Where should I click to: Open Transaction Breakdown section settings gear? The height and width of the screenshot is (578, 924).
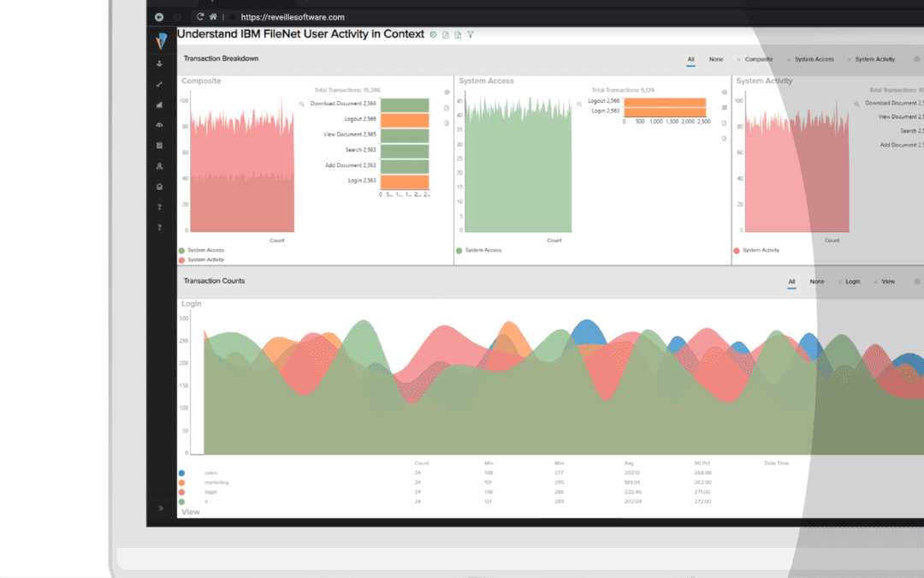(x=917, y=59)
